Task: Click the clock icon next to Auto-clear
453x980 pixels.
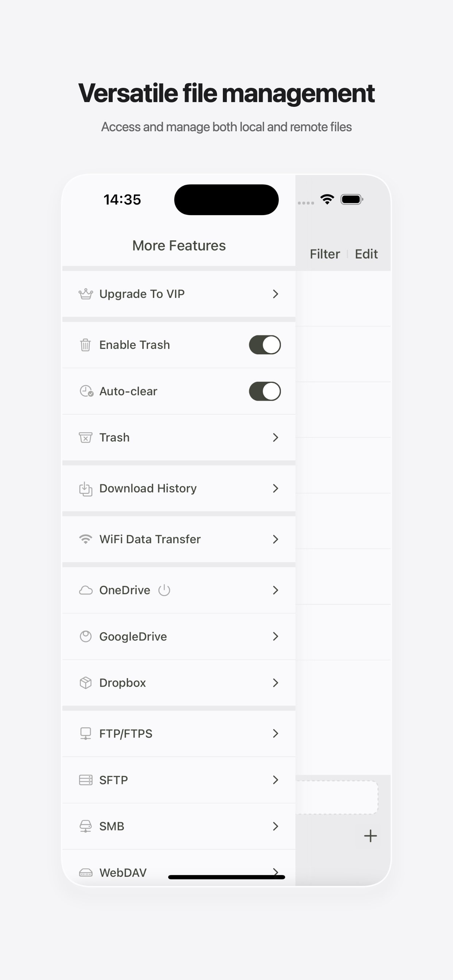Action: [x=86, y=392]
